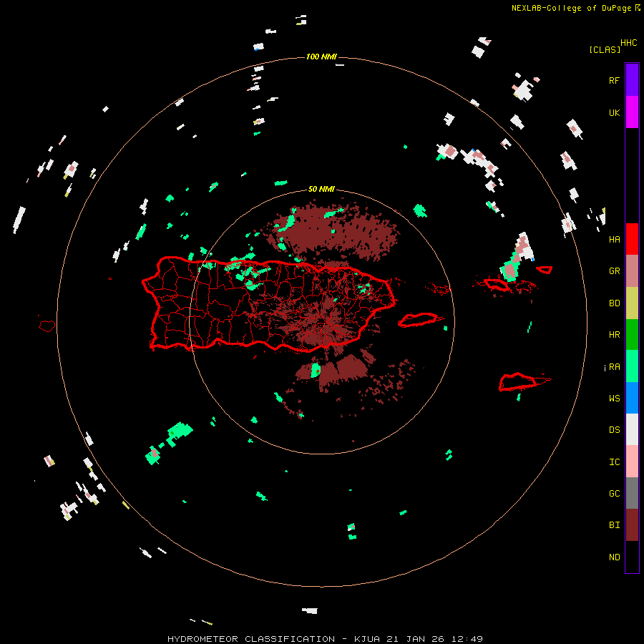The height and width of the screenshot is (644, 644).
Task: Click the BD legend label
Action: coord(614,303)
